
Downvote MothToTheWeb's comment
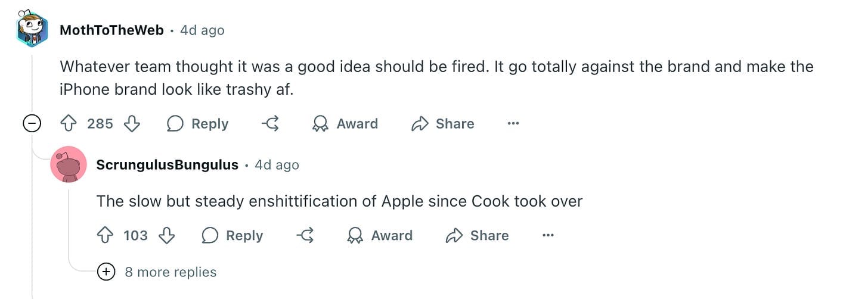pos(131,124)
